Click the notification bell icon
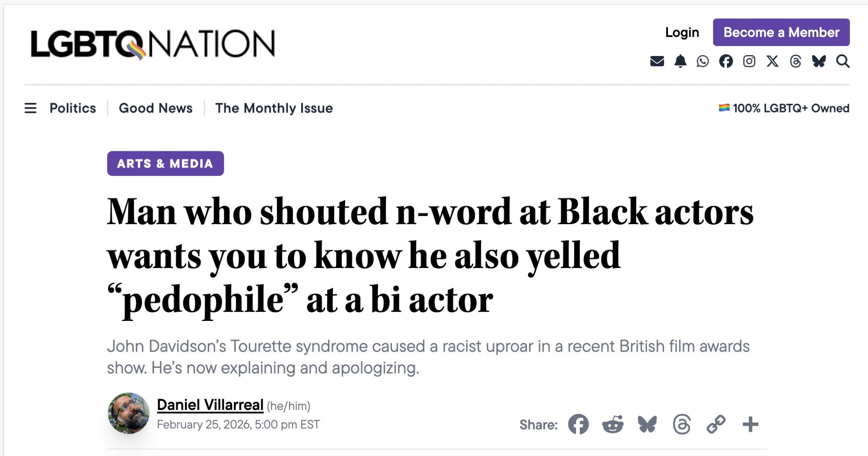 click(x=680, y=61)
